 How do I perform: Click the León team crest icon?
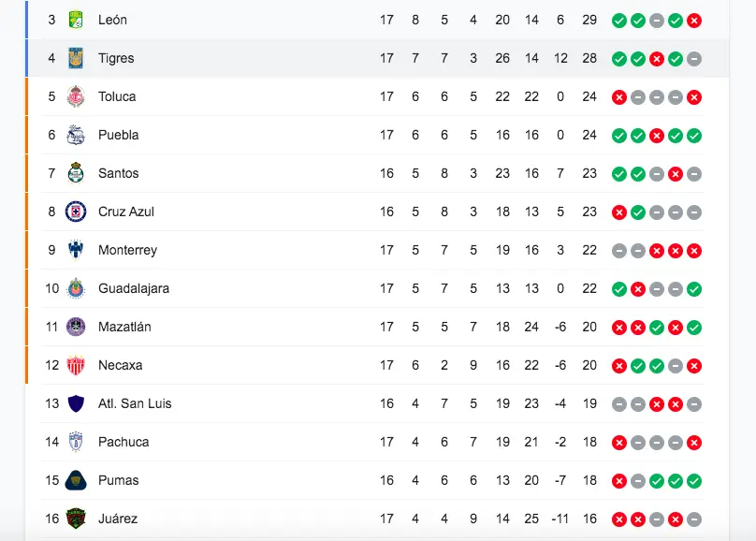(76, 20)
